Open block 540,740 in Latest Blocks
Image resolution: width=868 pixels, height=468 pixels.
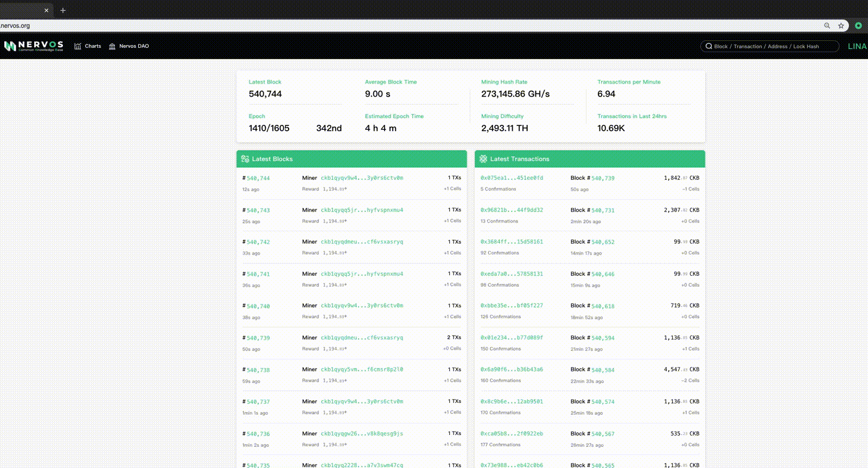(x=258, y=306)
